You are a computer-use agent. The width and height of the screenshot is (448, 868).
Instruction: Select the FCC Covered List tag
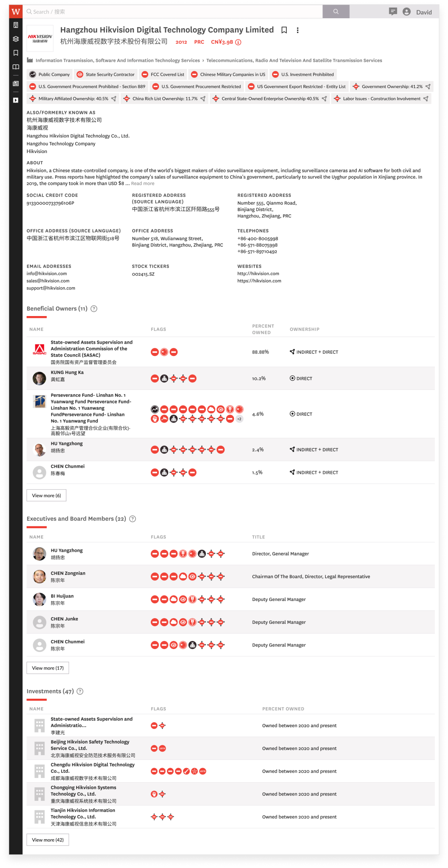(163, 75)
